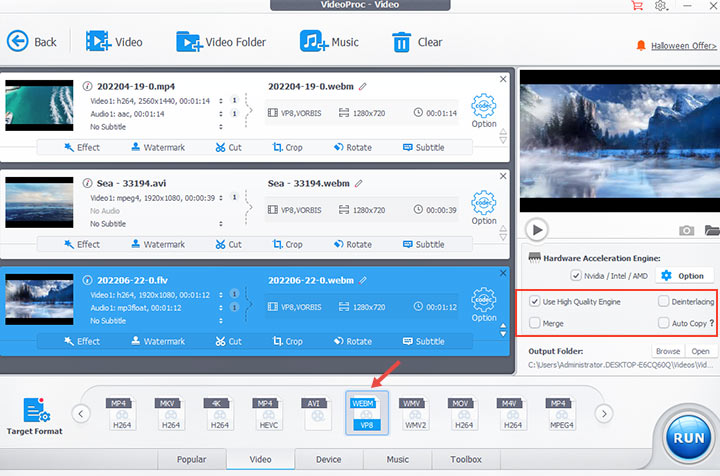
Task: Select 4K H264 format
Action: click(x=219, y=413)
